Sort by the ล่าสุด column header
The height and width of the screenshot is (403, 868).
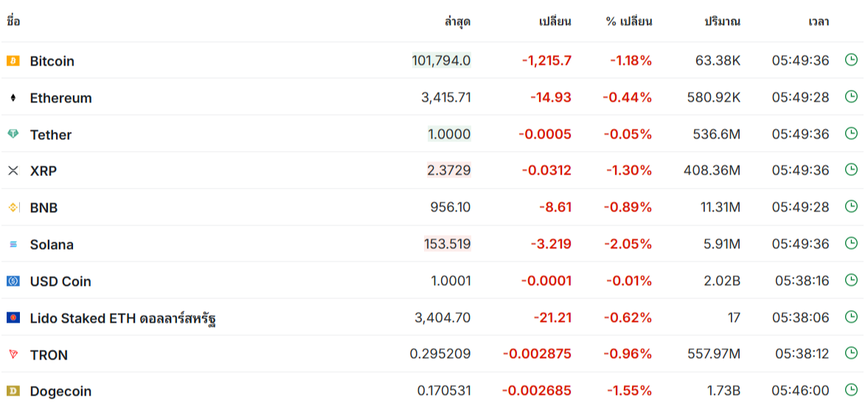(x=457, y=21)
